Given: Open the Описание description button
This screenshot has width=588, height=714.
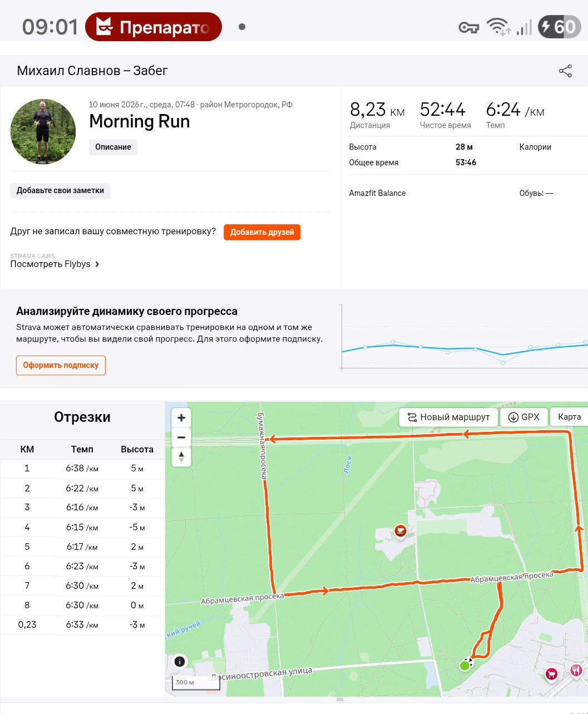Looking at the screenshot, I should click(x=113, y=147).
